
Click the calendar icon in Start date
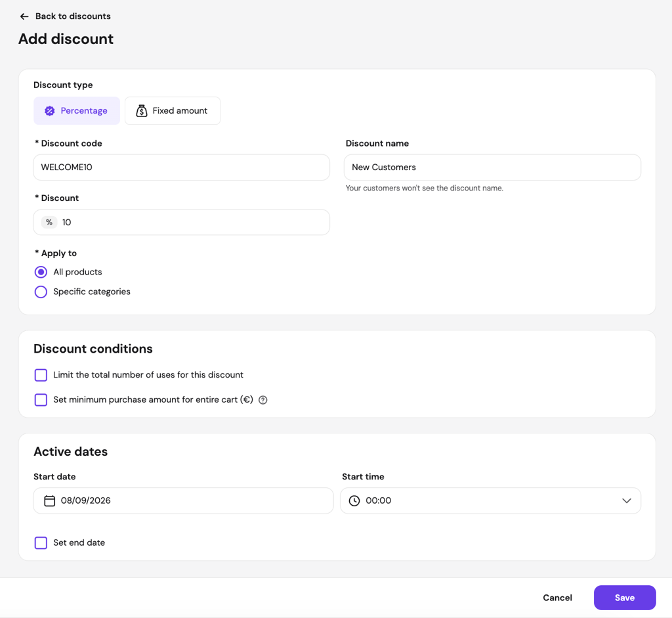coord(50,500)
